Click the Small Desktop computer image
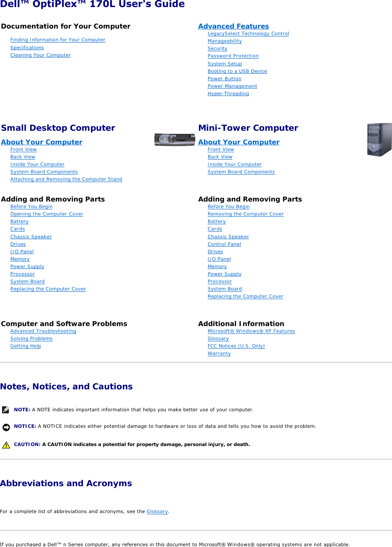The image size is (392, 547). (174, 139)
